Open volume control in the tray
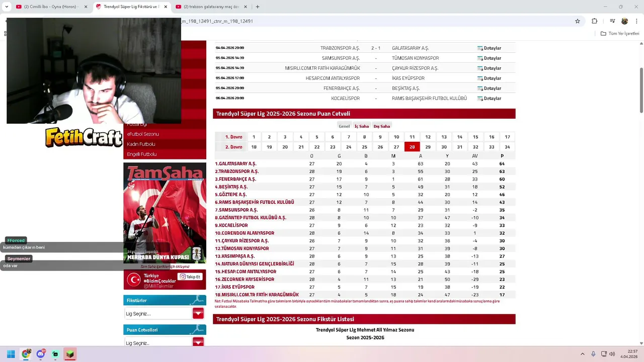Viewport: 644px width, 362px height. 612,354
